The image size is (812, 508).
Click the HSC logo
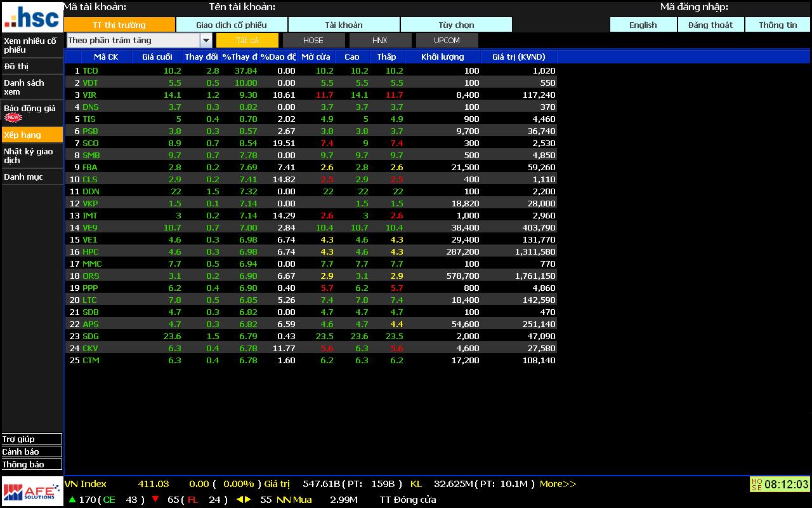pos(32,17)
